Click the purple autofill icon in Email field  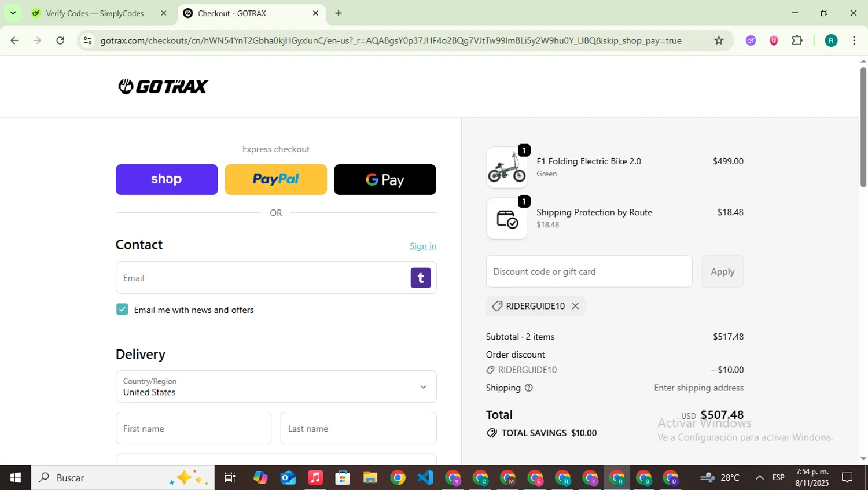tap(421, 278)
